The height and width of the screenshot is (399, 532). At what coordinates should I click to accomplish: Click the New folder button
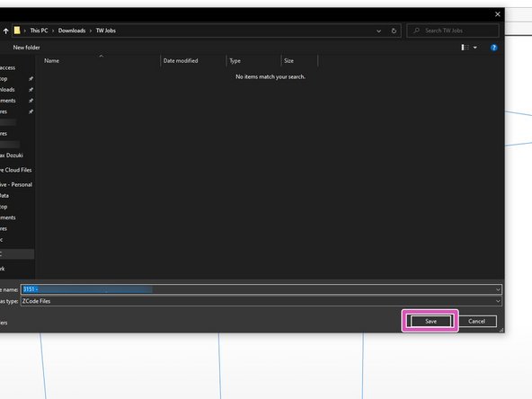pyautogui.click(x=26, y=48)
